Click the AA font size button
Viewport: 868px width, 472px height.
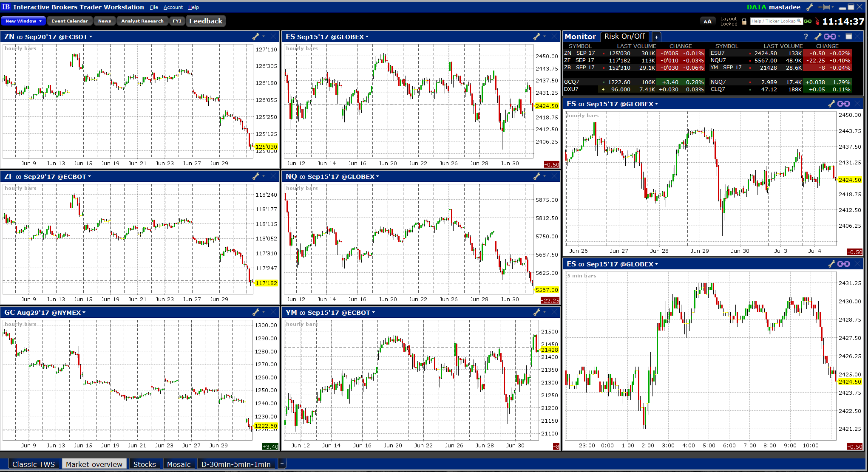pyautogui.click(x=707, y=22)
